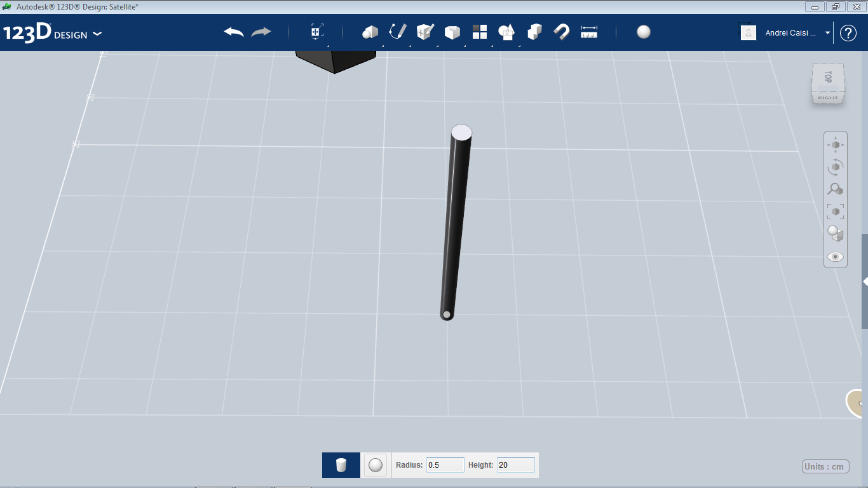Expand the Andrei Caisi account dropdown
Viewport: 868px width, 488px height.
point(827,33)
